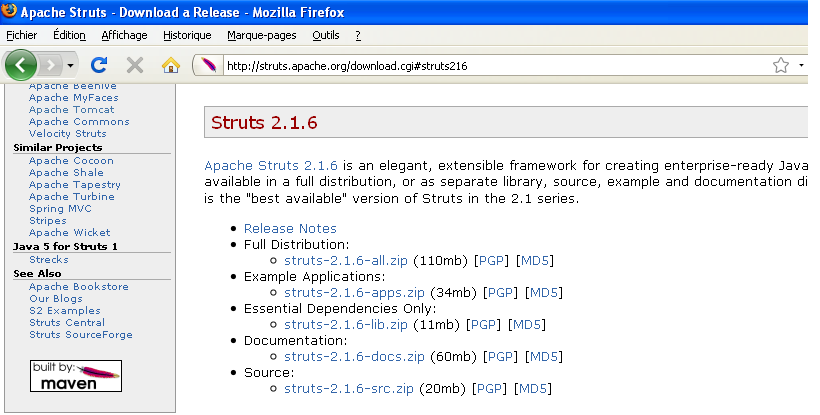Click the Forward navigation arrow
This screenshot has height=415, width=820.
click(x=52, y=66)
